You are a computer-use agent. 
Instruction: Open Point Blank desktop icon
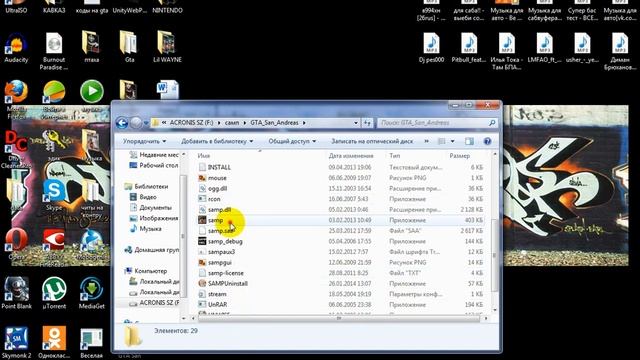pos(16,292)
